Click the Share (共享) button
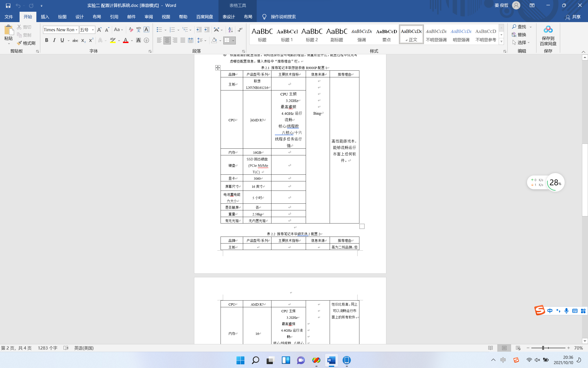 (x=573, y=17)
